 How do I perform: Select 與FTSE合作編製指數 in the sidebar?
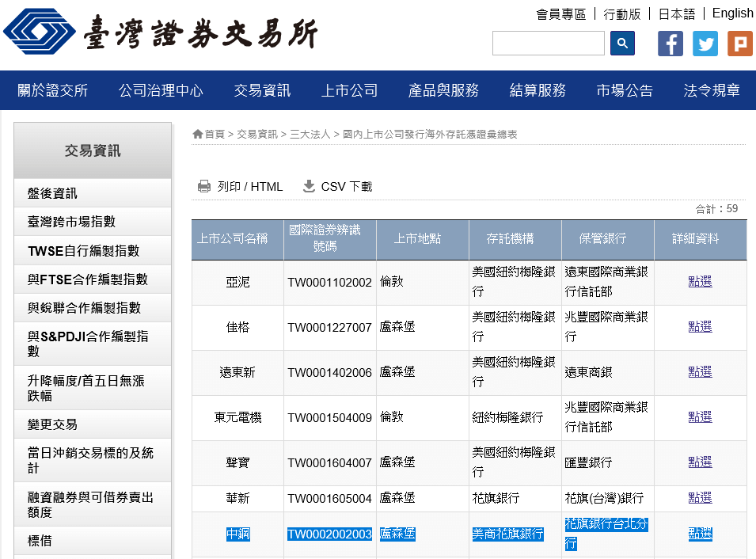click(x=93, y=279)
